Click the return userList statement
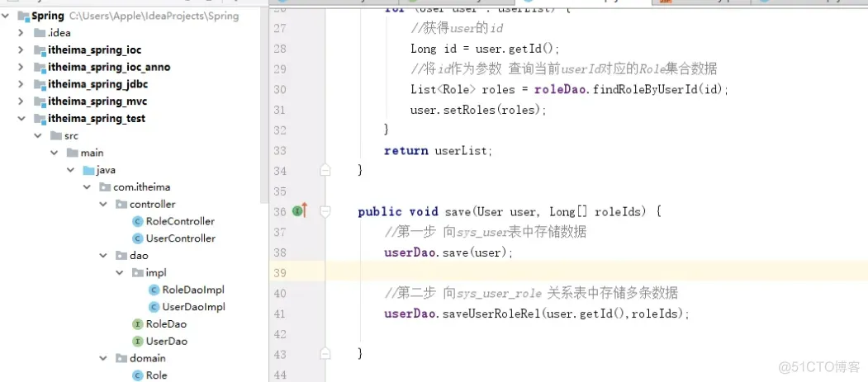The image size is (868, 382). [x=438, y=150]
